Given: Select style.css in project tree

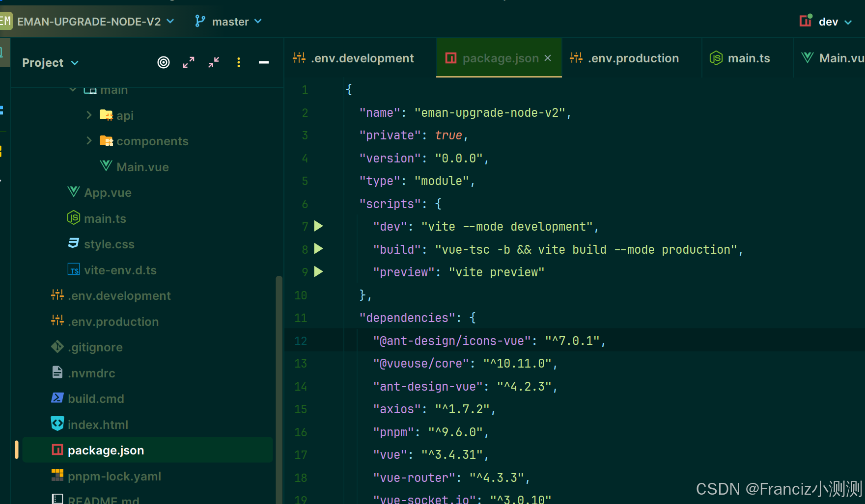Looking at the screenshot, I should click(x=109, y=244).
